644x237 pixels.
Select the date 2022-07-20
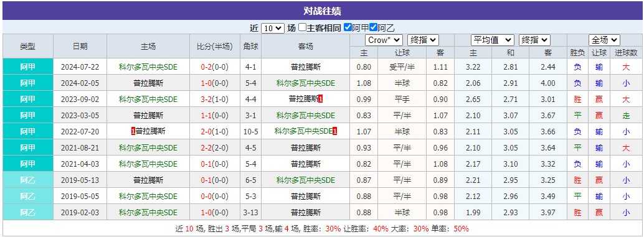point(80,132)
